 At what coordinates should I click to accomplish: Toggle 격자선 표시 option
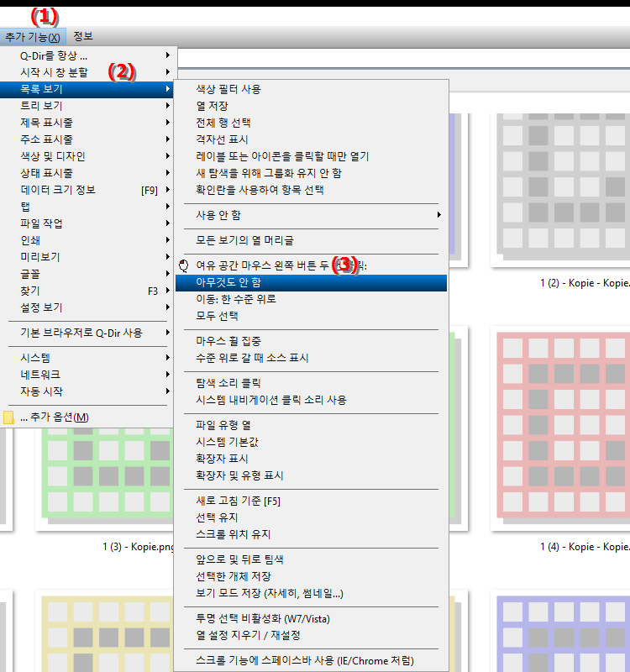pos(311,139)
